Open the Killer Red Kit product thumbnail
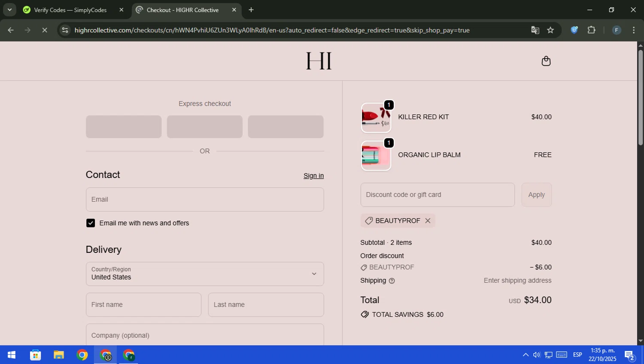This screenshot has height=364, width=644. [x=376, y=118]
